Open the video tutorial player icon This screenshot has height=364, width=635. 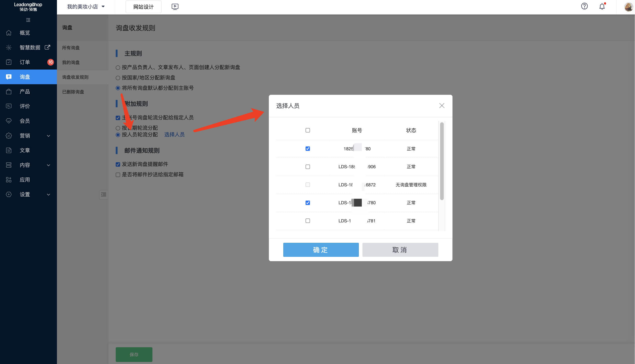175,7
